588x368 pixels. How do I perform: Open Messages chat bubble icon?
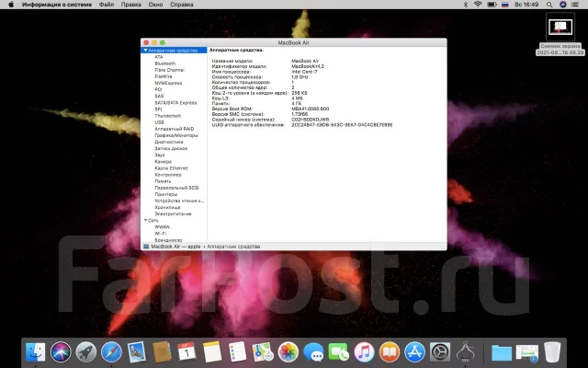[313, 351]
